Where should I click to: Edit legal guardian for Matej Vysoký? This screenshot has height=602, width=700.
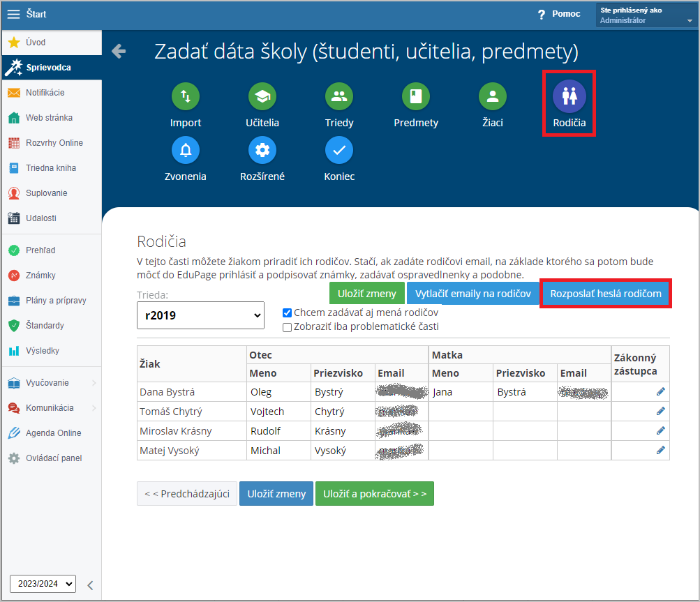click(x=661, y=450)
